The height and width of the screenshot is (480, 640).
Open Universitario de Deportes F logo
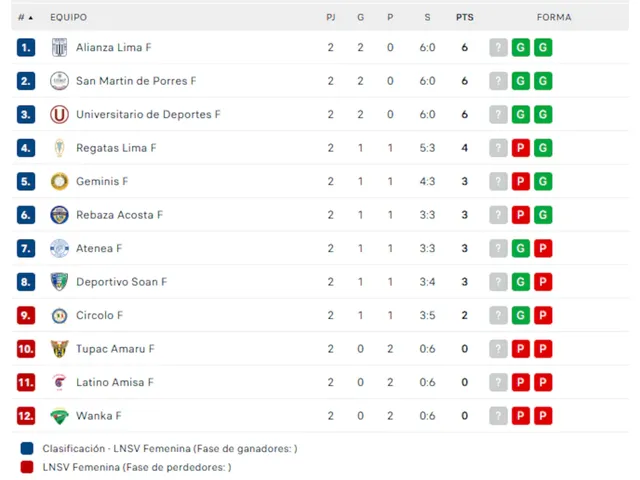pos(59,114)
